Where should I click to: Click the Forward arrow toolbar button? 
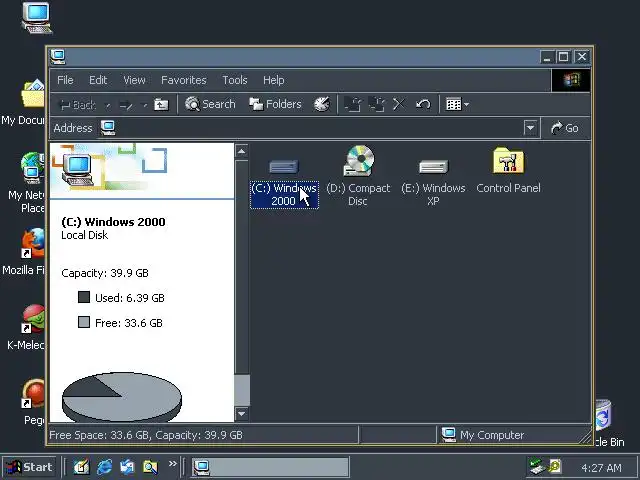click(x=126, y=105)
